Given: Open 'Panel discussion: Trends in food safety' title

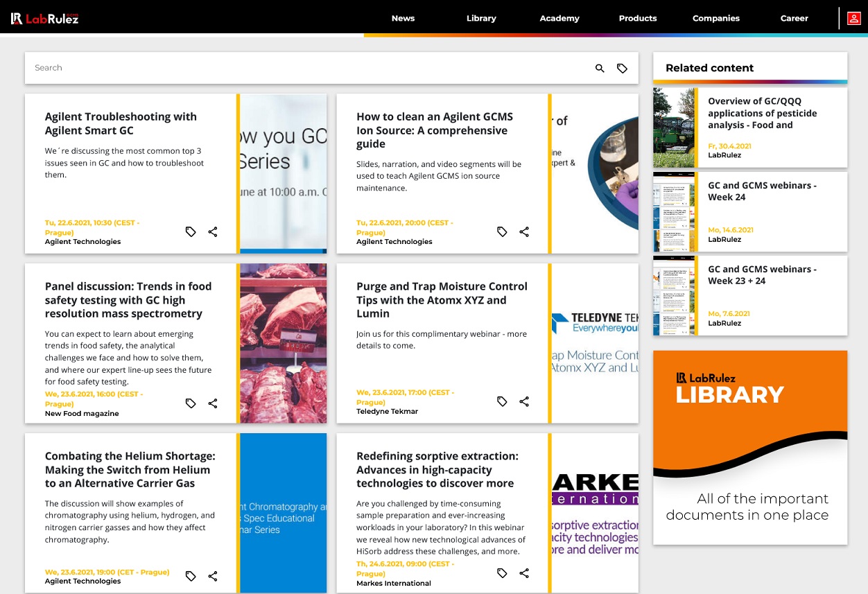Looking at the screenshot, I should [x=128, y=300].
